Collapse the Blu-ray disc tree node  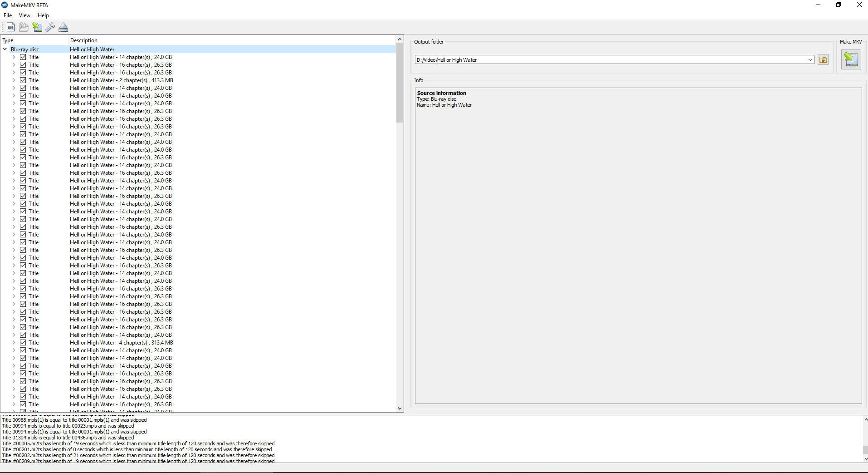pos(5,49)
